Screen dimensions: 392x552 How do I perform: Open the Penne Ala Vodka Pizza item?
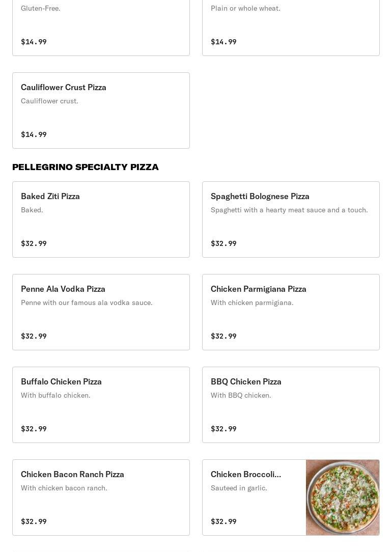[101, 312]
